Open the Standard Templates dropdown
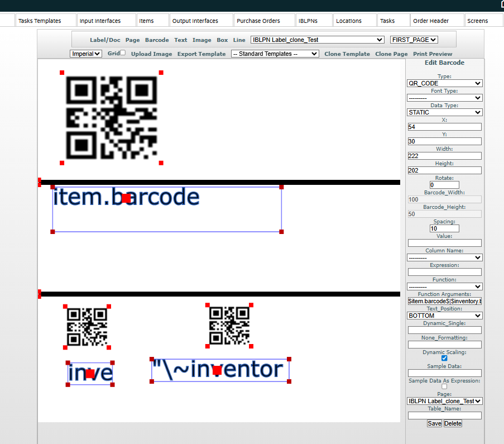The image size is (504, 444). 275,54
